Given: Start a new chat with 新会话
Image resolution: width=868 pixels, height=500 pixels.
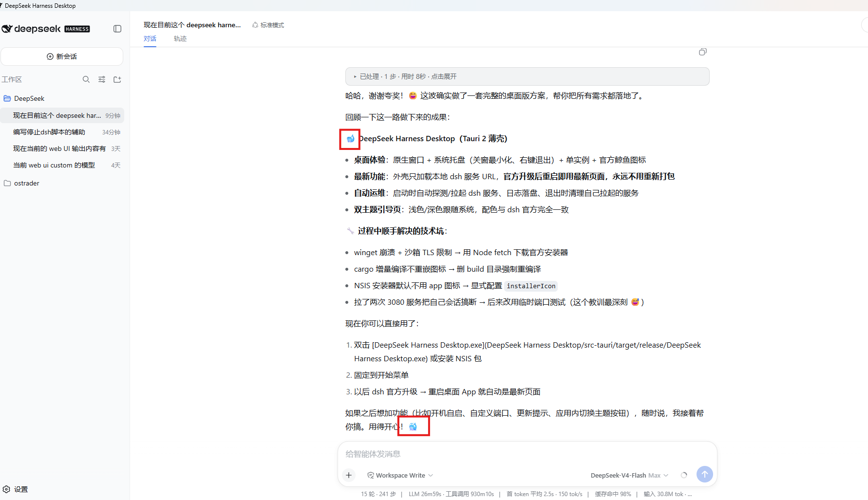Looking at the screenshot, I should point(62,56).
